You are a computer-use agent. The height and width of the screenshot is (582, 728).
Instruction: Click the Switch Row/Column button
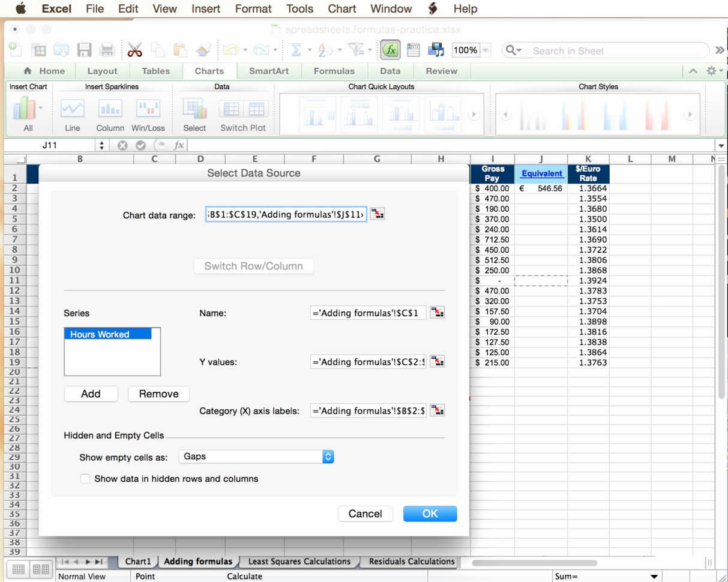coord(253,266)
